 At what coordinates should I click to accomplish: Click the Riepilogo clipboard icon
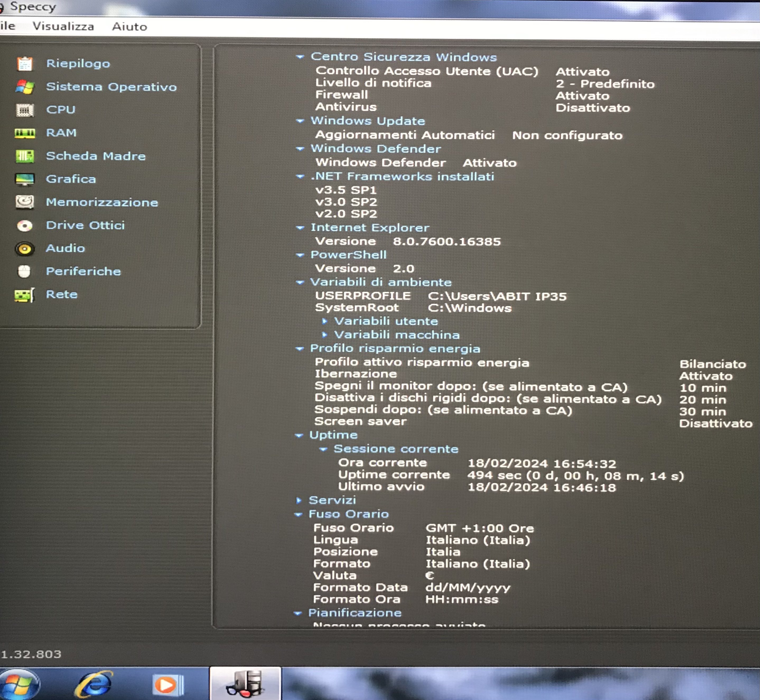tap(25, 64)
